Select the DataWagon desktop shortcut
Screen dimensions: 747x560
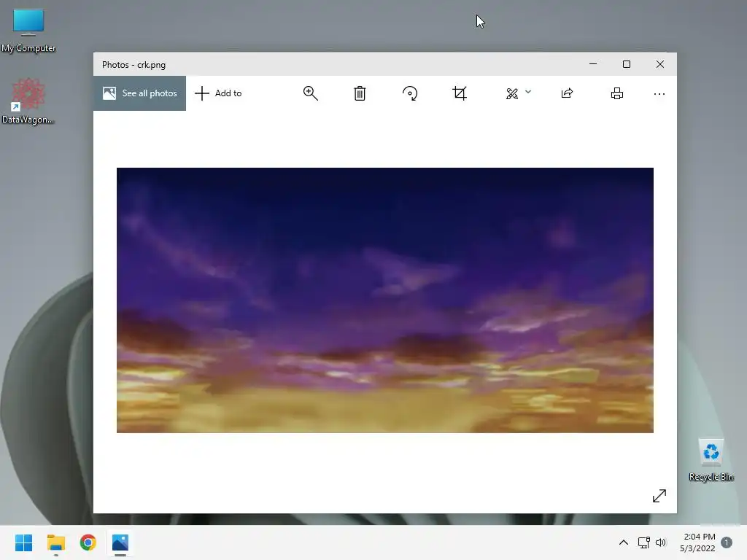pos(28,101)
